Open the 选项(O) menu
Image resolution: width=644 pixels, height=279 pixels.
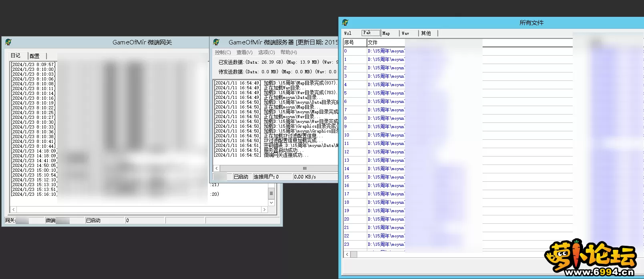tap(266, 52)
